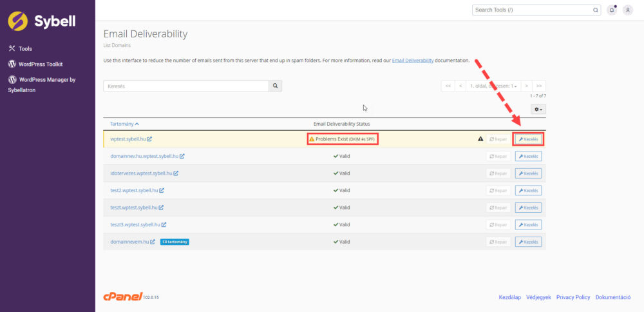Click external link icon beside teszt3.wptest.sybell.hu

[x=164, y=224]
